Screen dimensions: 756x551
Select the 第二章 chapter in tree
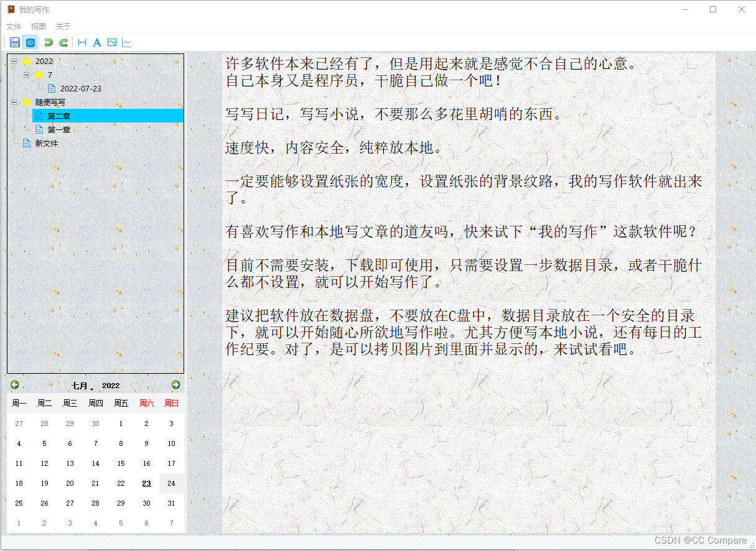coord(59,116)
